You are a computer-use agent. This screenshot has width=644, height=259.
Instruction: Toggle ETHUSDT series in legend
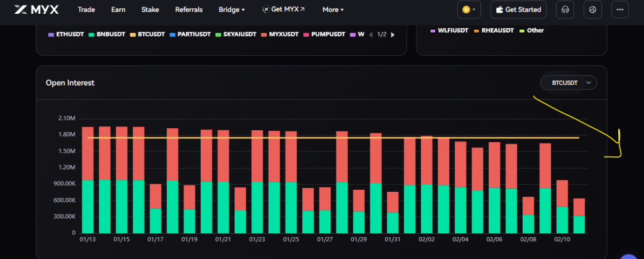click(x=65, y=35)
